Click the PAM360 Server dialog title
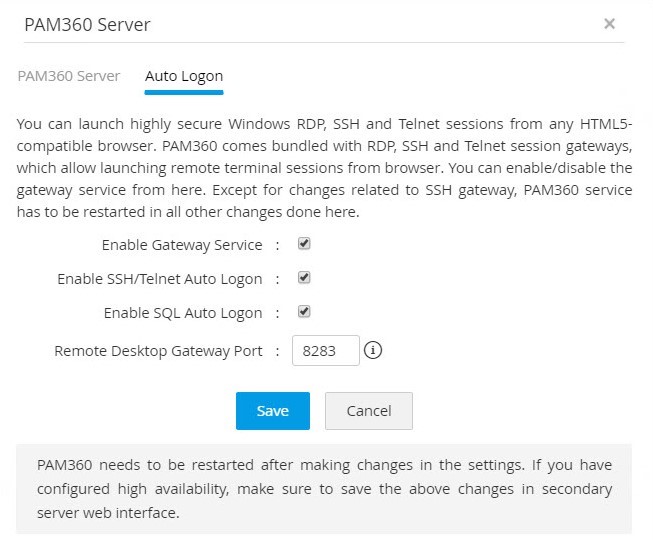The width and height of the screenshot is (653, 540). (x=87, y=24)
